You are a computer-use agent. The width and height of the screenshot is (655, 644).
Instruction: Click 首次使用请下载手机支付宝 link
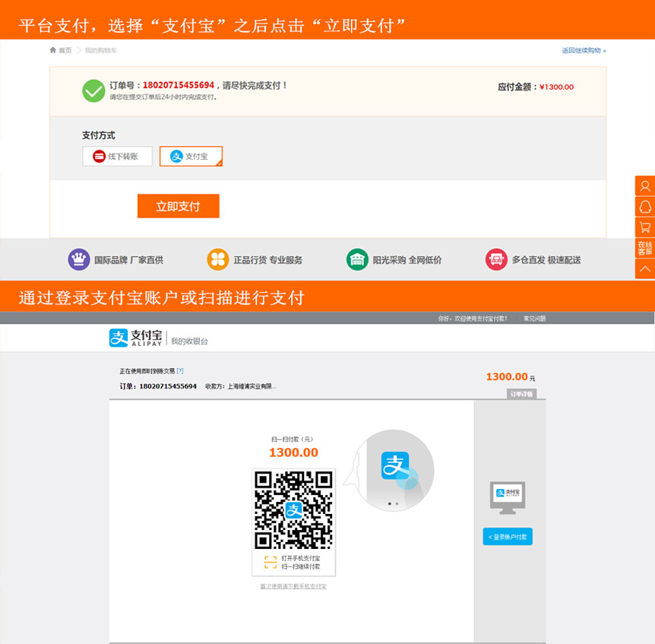[x=293, y=586]
